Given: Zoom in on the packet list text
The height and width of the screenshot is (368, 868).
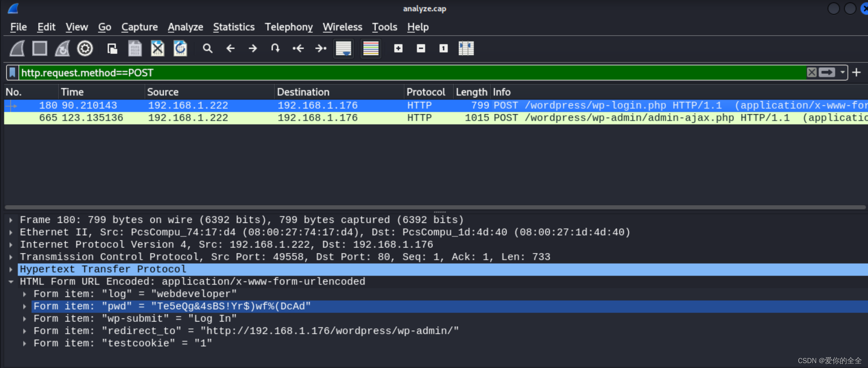Looking at the screenshot, I should tap(398, 48).
